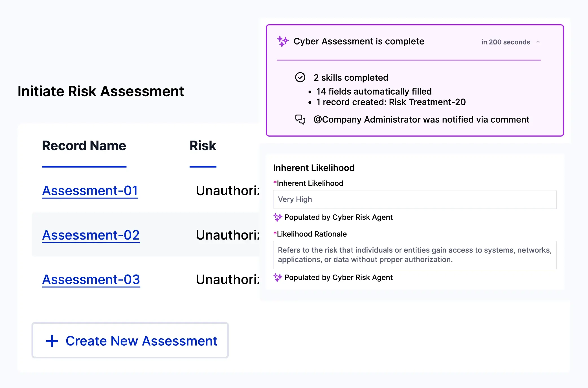Click the checkmark circle icon next to 2 skills completed
The width and height of the screenshot is (588, 388).
[x=300, y=77]
